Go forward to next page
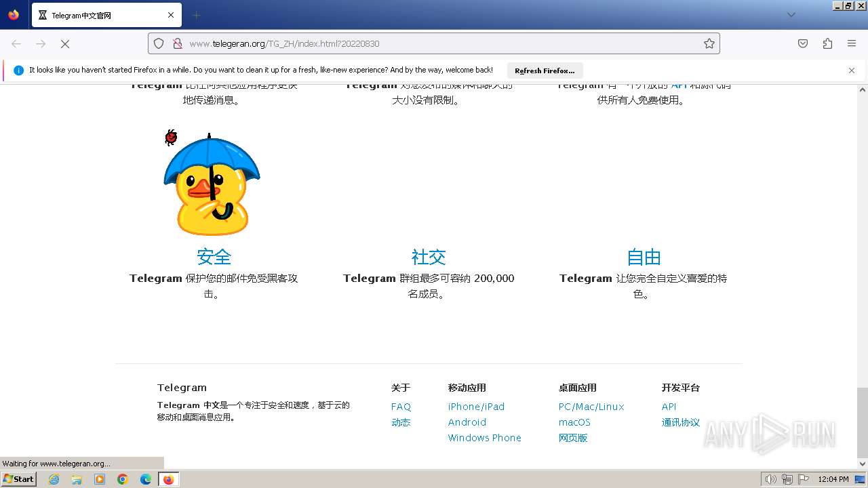The image size is (868, 488). [41, 43]
